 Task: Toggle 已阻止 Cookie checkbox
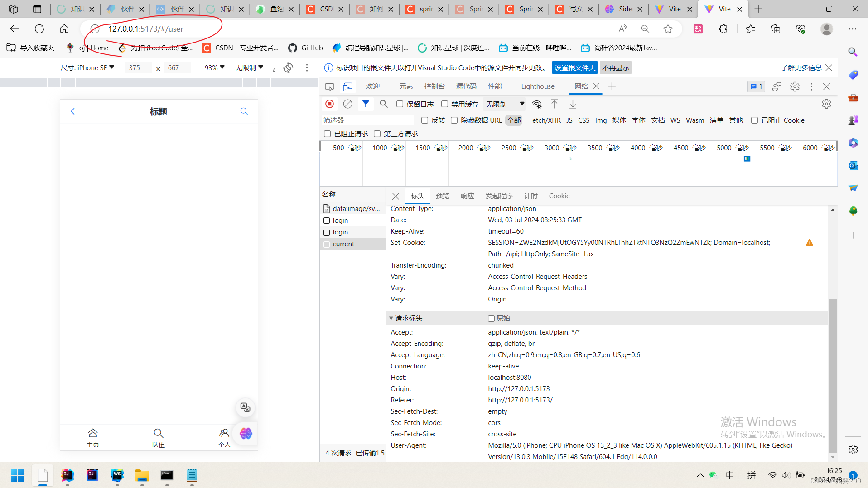754,120
